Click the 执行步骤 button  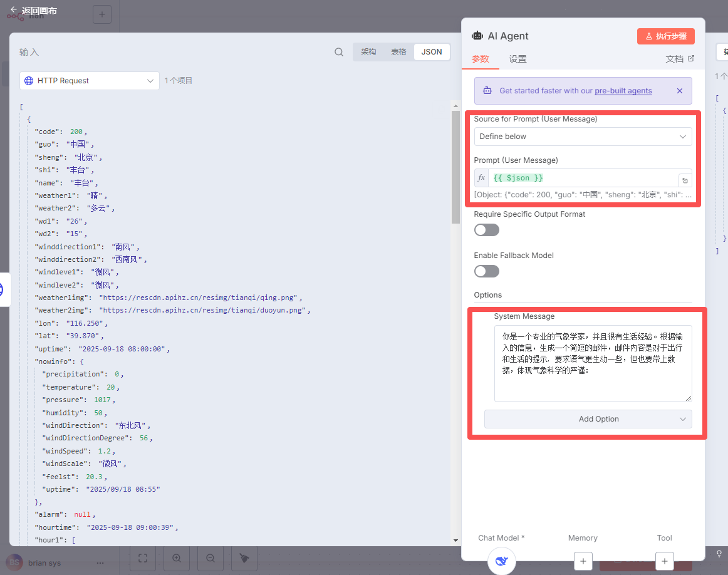tap(665, 36)
